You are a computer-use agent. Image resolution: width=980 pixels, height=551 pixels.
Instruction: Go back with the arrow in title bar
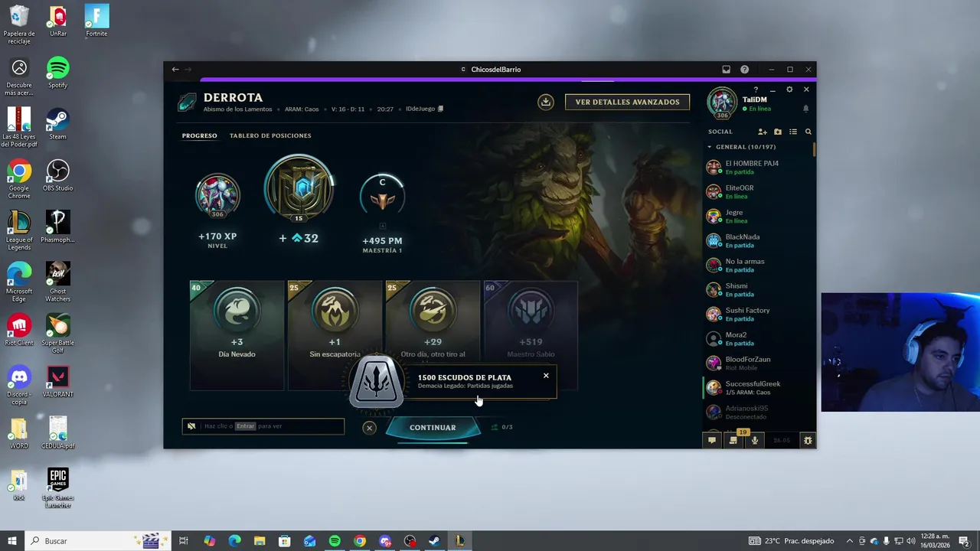pos(175,70)
